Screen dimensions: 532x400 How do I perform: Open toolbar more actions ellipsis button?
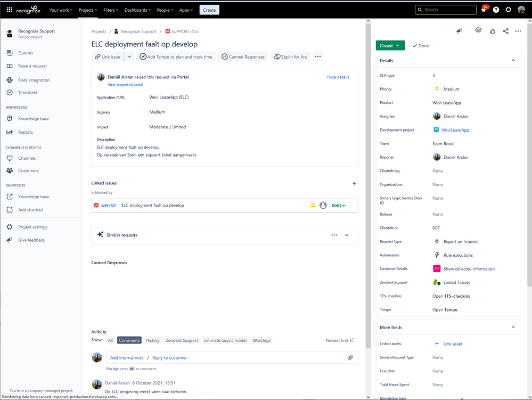click(317, 56)
